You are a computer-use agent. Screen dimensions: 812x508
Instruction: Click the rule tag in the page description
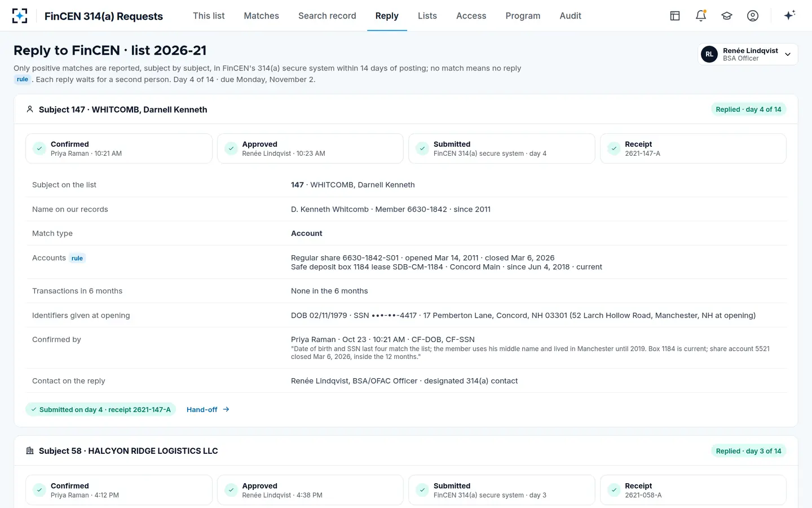click(23, 80)
